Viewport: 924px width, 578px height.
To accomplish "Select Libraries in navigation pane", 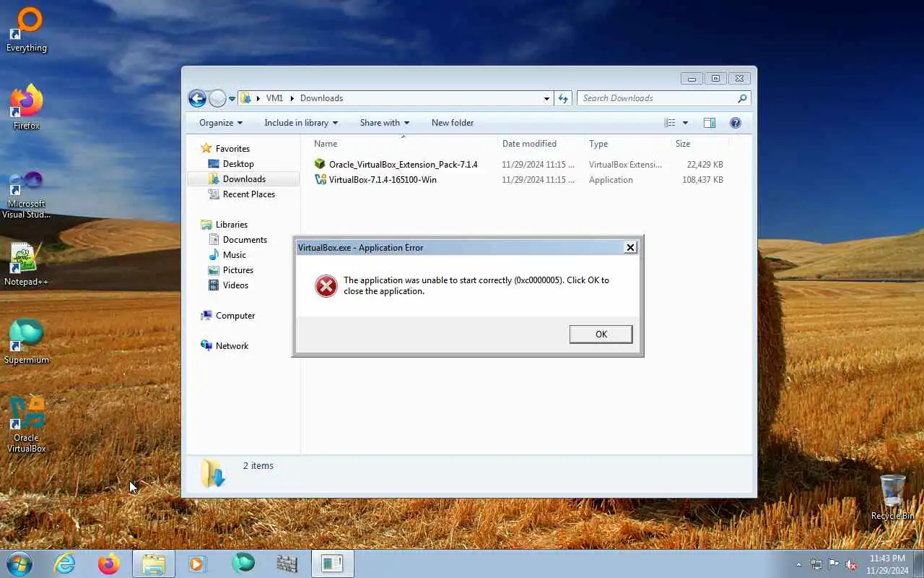I will (x=231, y=225).
